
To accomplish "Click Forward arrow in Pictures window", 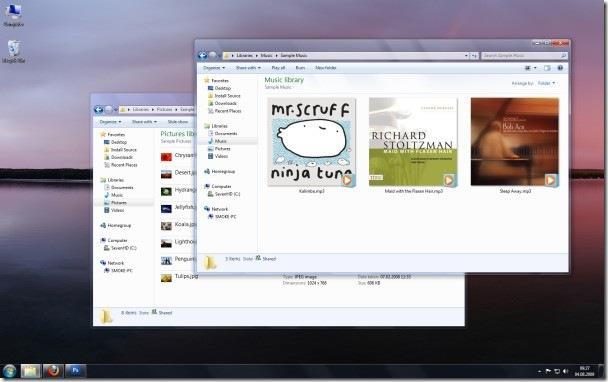I will (x=109, y=110).
